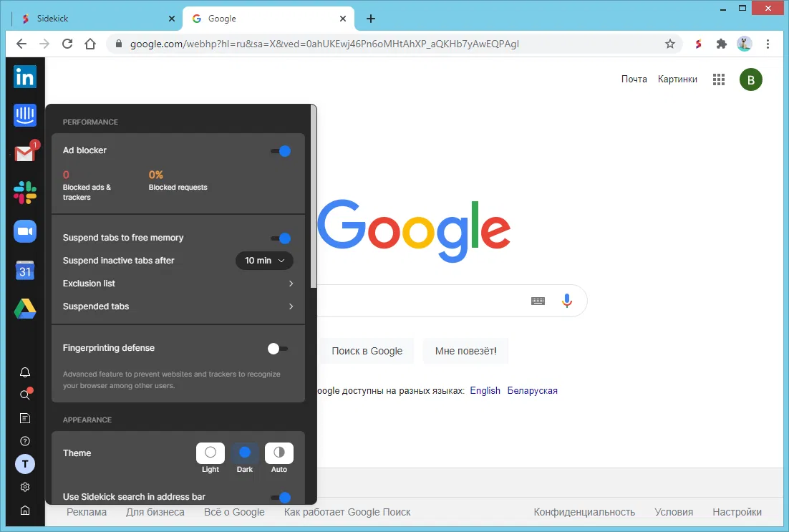Switch Google language to English
This screenshot has height=532, width=789.
click(485, 390)
